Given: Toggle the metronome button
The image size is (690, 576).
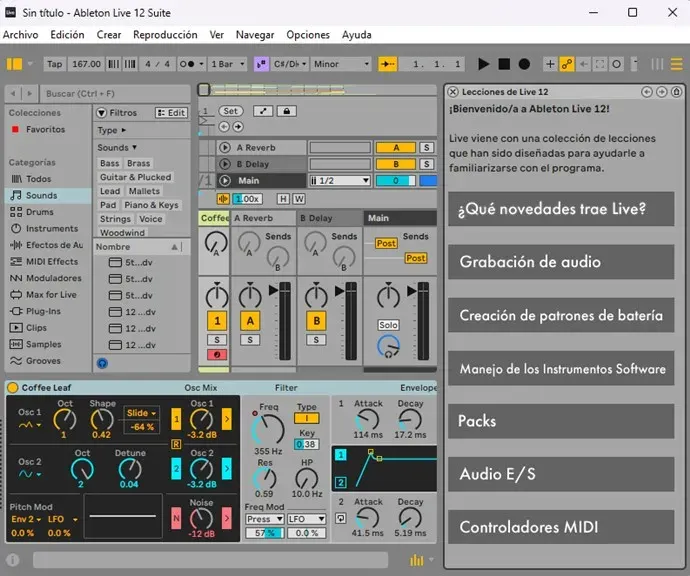Looking at the screenshot, I should [x=189, y=64].
